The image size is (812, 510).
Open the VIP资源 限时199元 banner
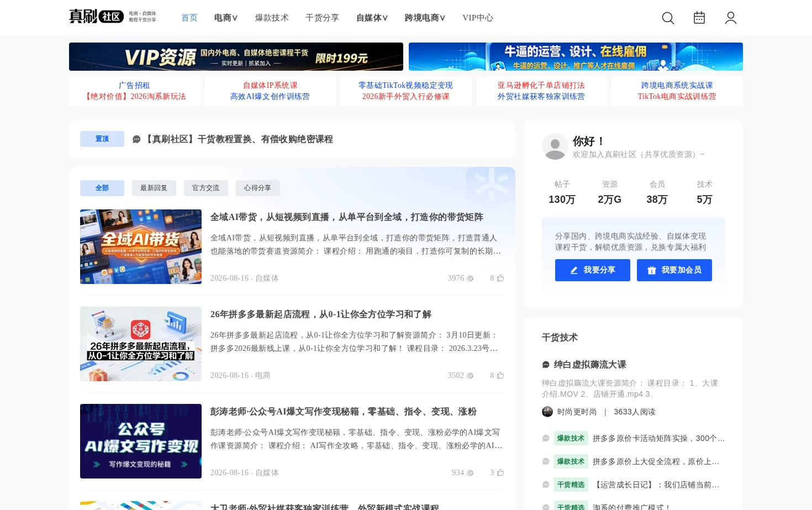pos(236,56)
